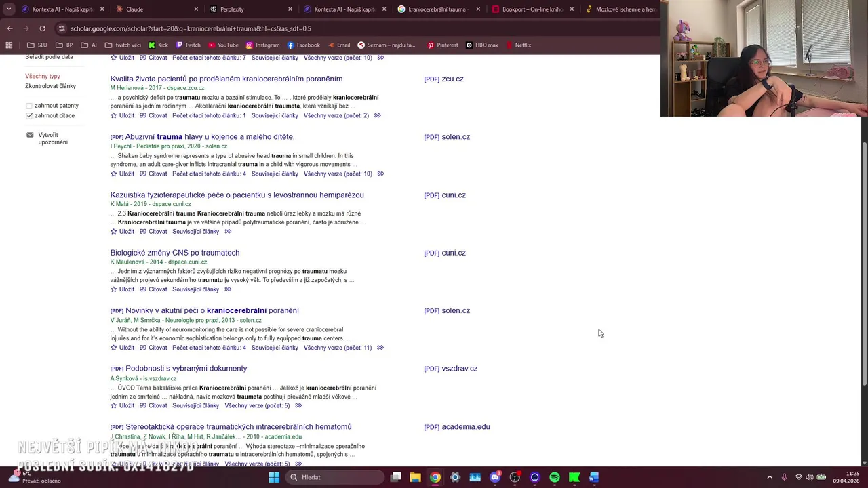Open the vszdrav.cz PDF link
Viewport: 868px width, 488px height.
coord(450,369)
